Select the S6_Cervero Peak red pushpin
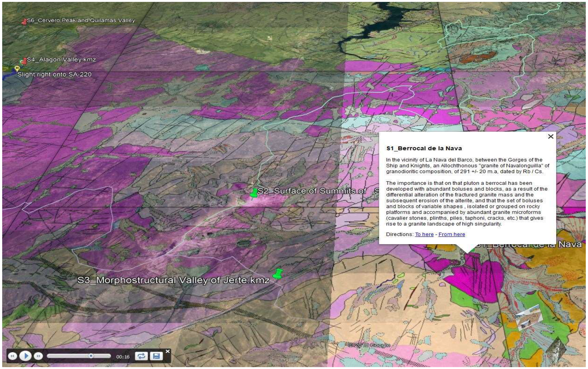Viewport: 588px width, 369px height. pos(24,22)
